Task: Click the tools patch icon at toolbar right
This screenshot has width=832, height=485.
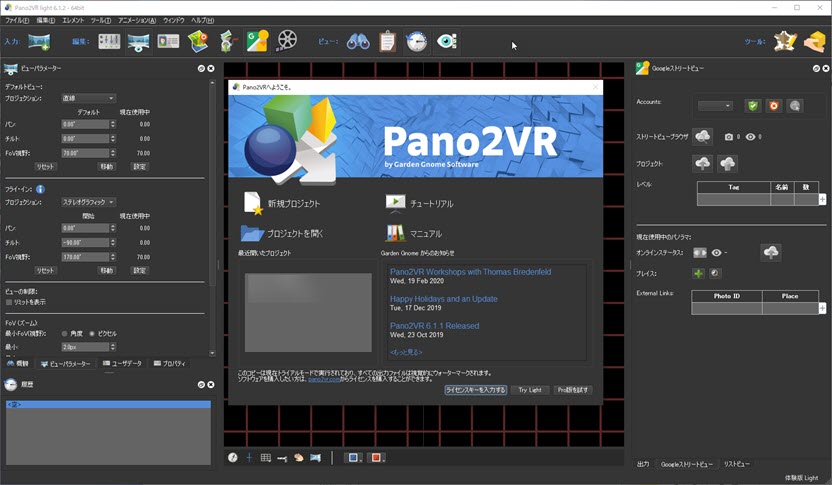Action: click(x=785, y=41)
